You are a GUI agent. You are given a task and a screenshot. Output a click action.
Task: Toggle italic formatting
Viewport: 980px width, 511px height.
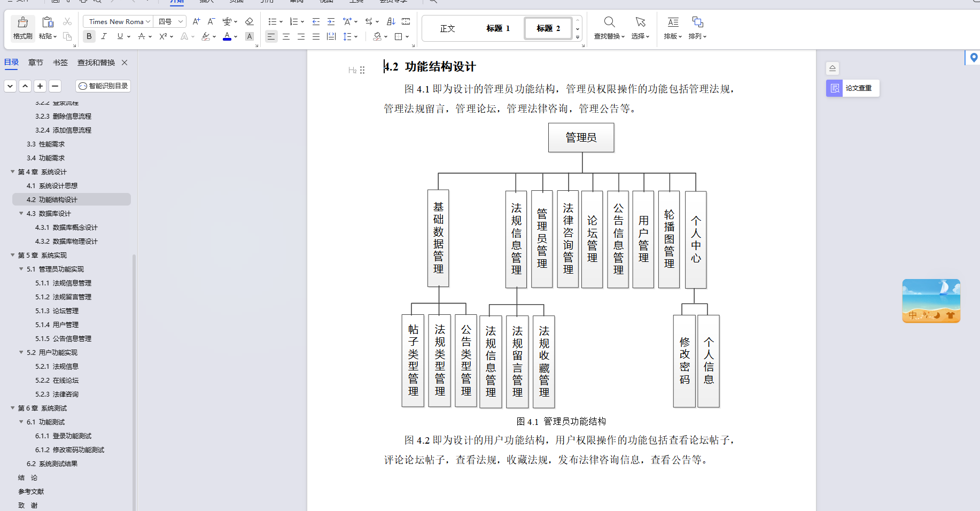[x=104, y=36]
